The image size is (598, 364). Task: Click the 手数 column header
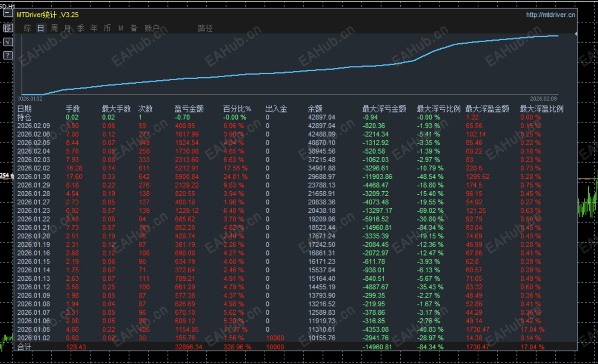tap(73, 109)
